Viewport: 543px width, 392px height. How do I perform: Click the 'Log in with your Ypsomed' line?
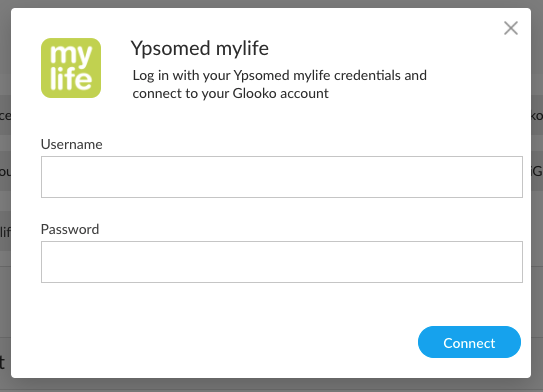(x=280, y=76)
